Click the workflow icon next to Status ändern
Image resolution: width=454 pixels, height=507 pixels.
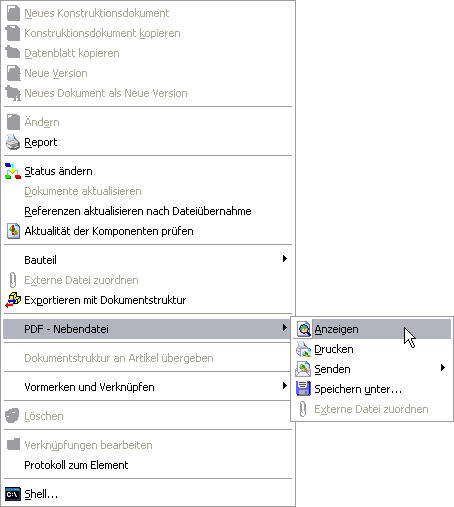click(x=13, y=171)
